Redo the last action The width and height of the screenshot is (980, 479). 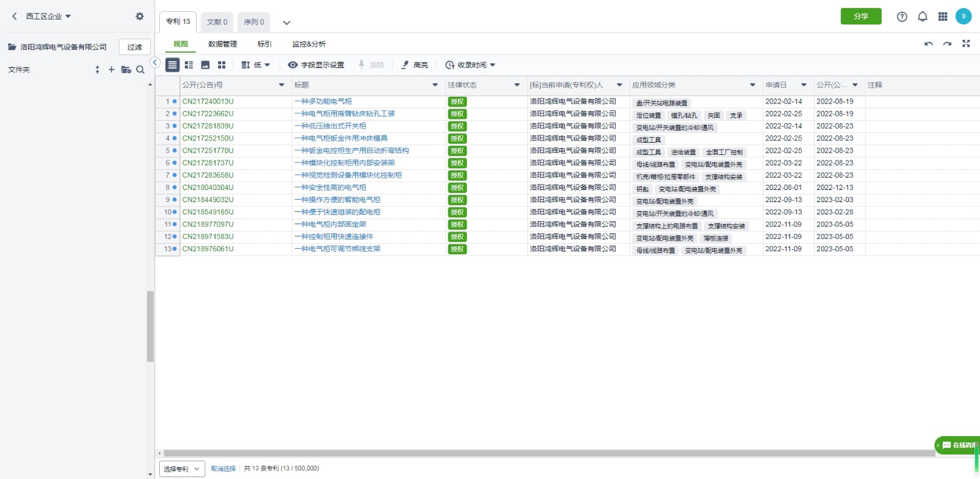coord(947,44)
